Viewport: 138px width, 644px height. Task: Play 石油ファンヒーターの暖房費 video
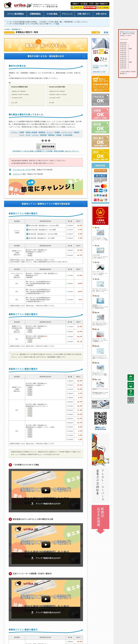click(x=46, y=599)
